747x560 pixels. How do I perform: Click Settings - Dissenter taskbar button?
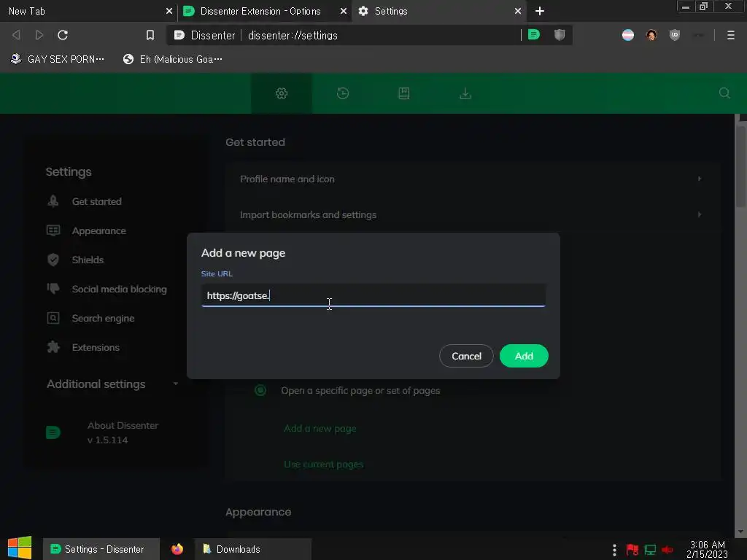click(101, 549)
